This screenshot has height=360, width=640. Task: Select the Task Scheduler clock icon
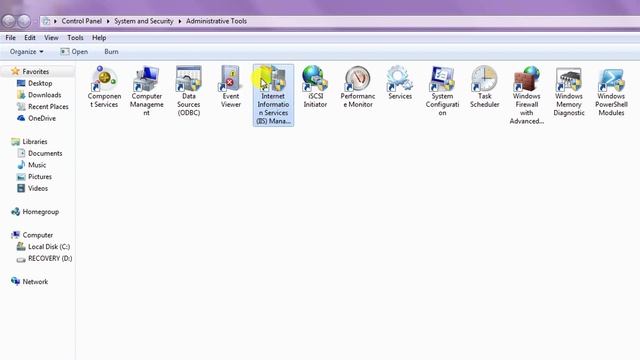(484, 79)
